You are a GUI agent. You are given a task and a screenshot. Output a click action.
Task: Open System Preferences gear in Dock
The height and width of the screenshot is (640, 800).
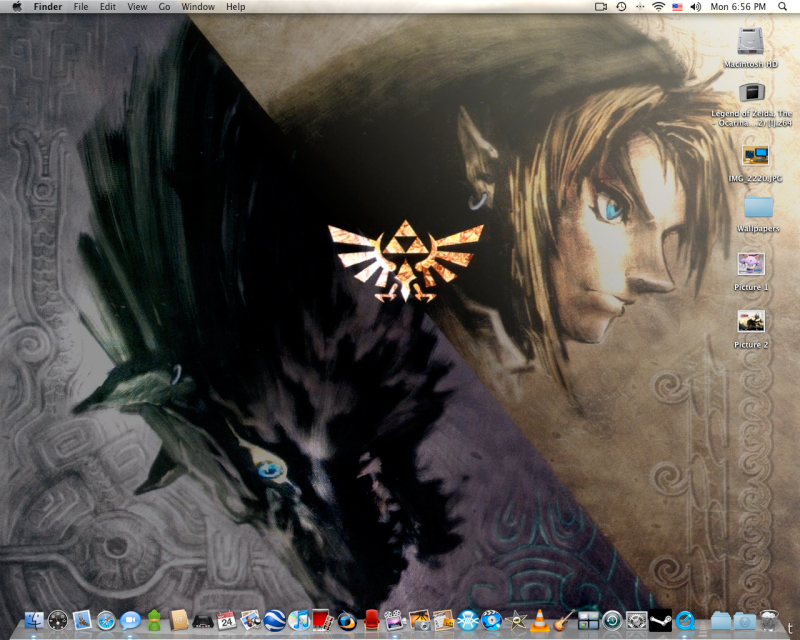click(x=636, y=621)
